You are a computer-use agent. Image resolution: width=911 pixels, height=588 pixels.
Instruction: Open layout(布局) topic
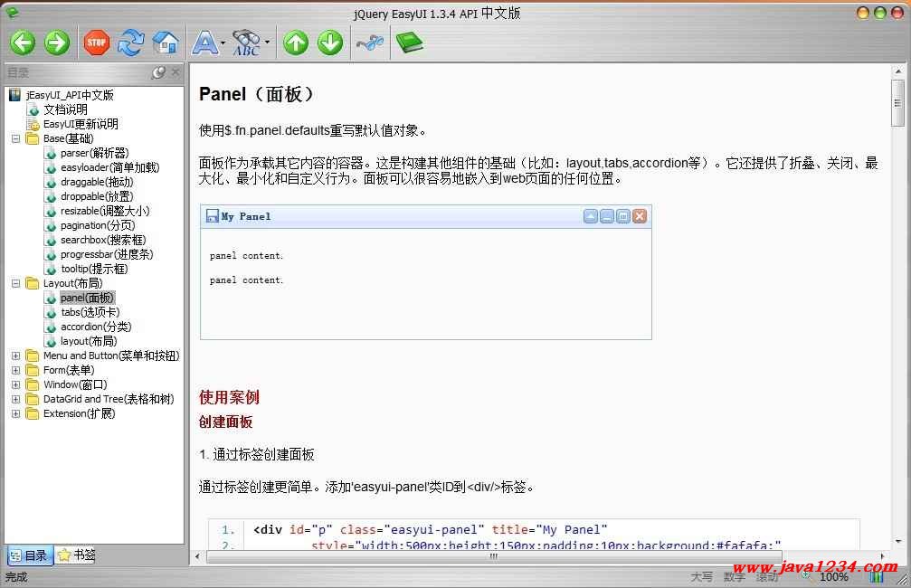(89, 341)
